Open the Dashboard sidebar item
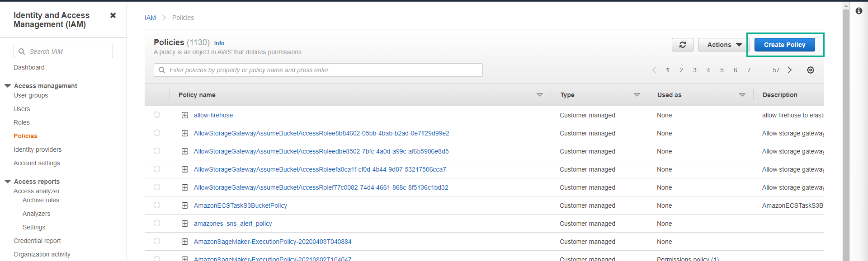The height and width of the screenshot is (261, 868). [x=29, y=67]
